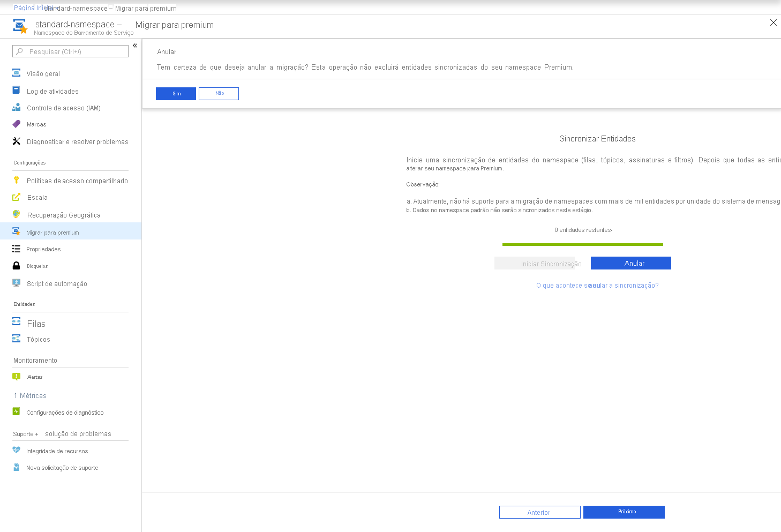Click the Anterior button
Screen dimensions: 781x532
click(540, 512)
